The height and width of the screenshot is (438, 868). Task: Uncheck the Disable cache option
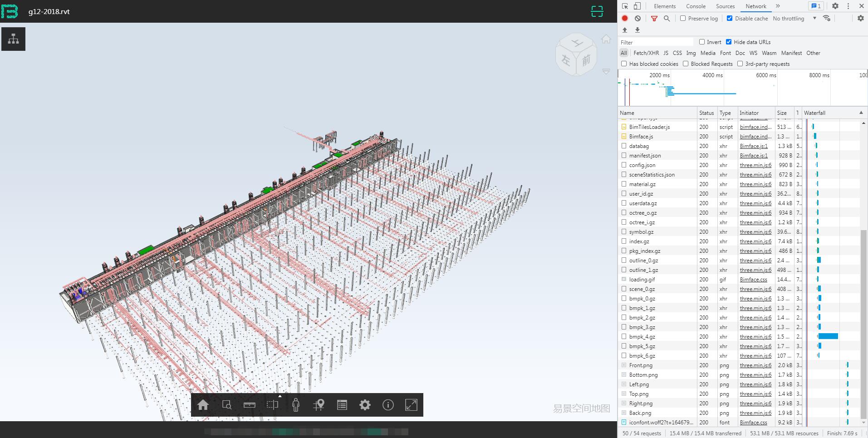(730, 18)
